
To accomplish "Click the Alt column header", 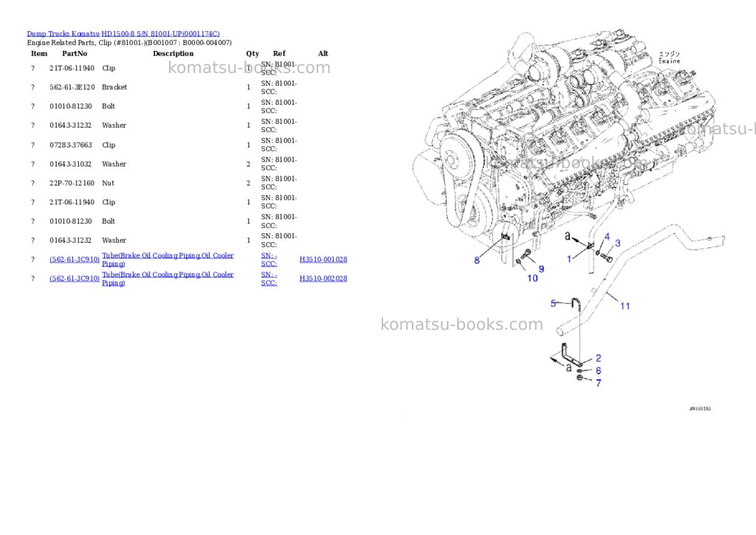I will [x=323, y=53].
